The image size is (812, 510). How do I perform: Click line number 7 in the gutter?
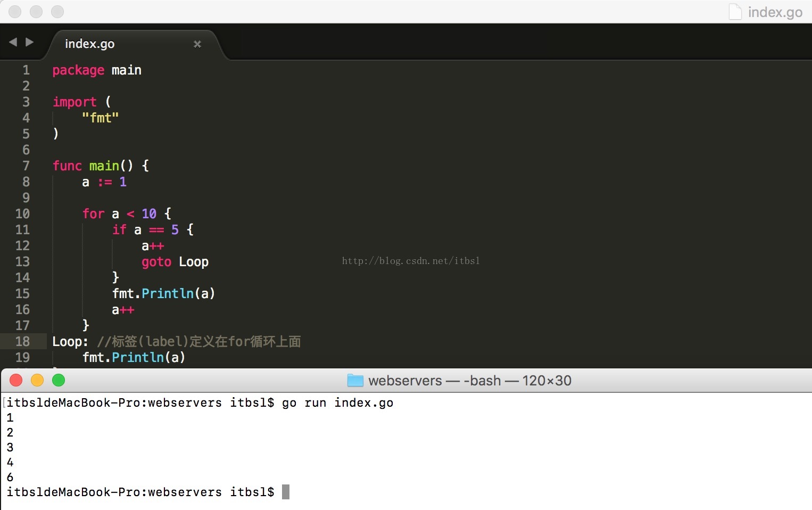click(x=26, y=166)
